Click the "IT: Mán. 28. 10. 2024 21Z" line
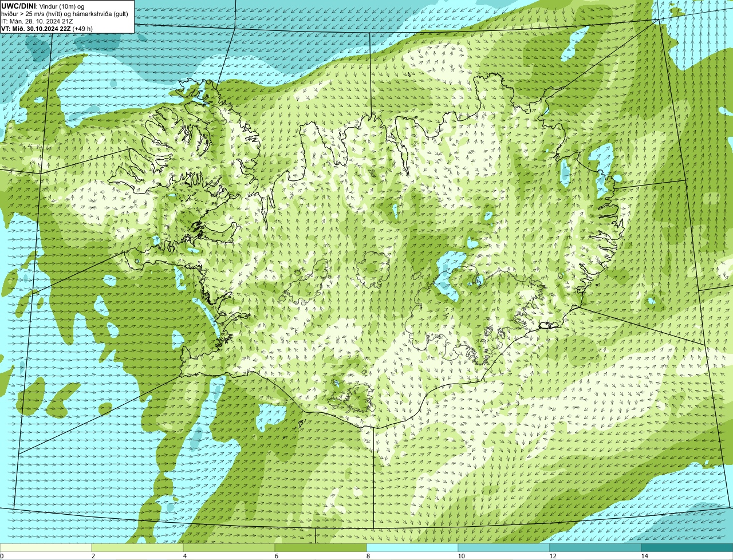The height and width of the screenshot is (560, 733). [37, 21]
